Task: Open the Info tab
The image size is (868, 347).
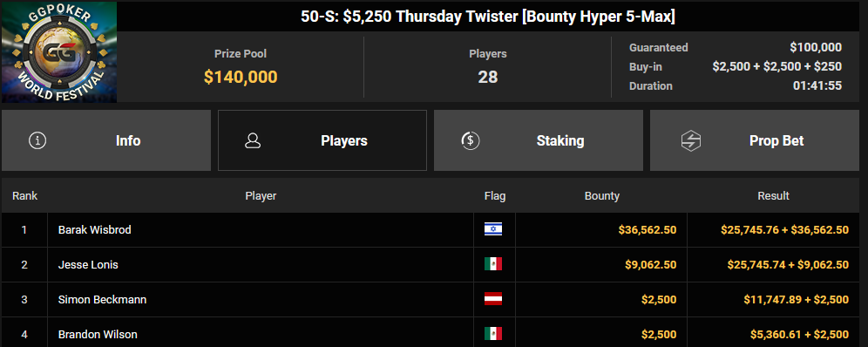Action: pyautogui.click(x=106, y=140)
